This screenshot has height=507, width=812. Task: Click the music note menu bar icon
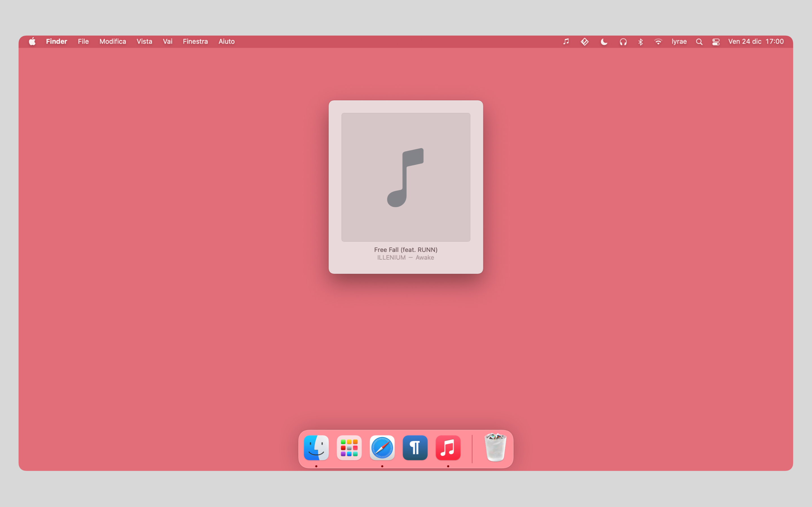tap(566, 42)
